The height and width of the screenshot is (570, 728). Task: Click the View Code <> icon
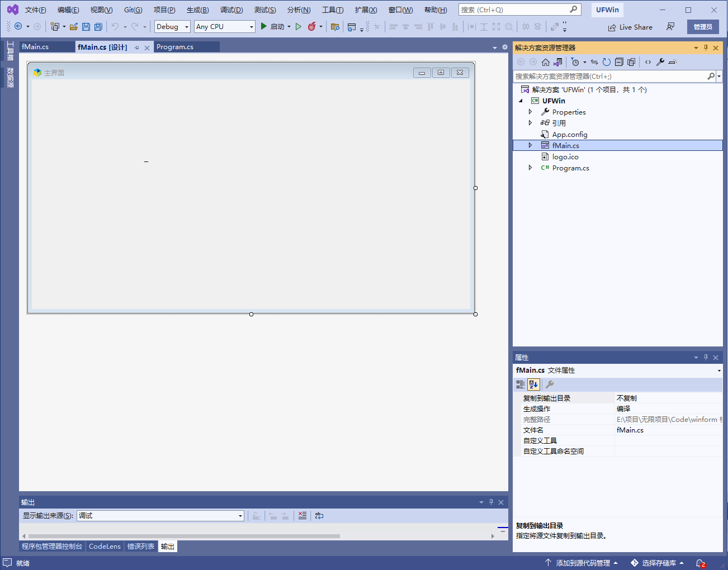[x=648, y=62]
